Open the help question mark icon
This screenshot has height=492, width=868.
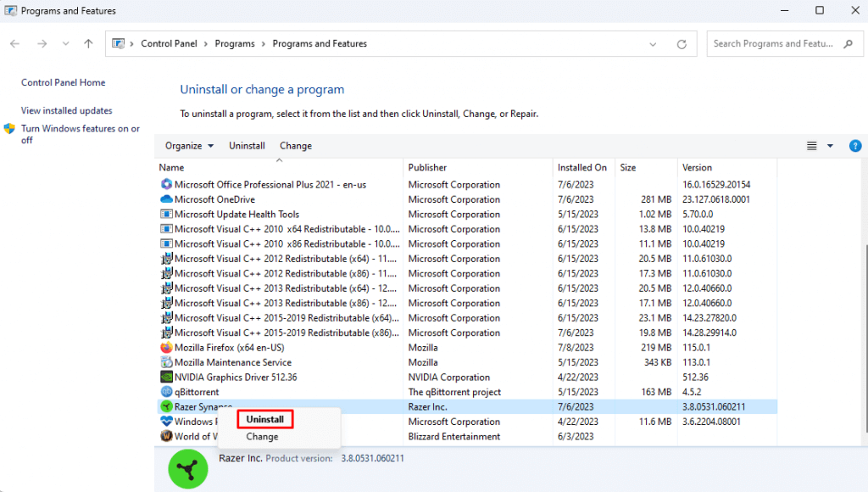pos(855,146)
